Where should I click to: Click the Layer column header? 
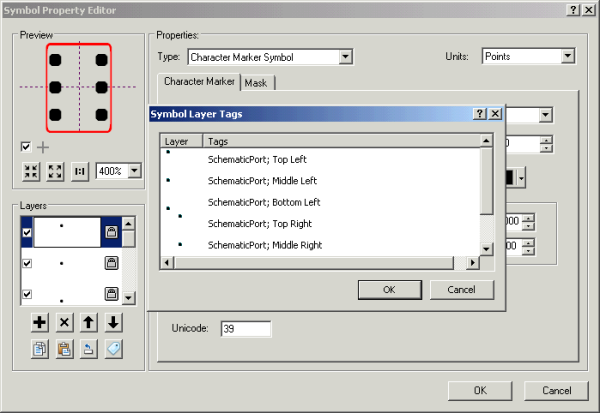[181, 141]
